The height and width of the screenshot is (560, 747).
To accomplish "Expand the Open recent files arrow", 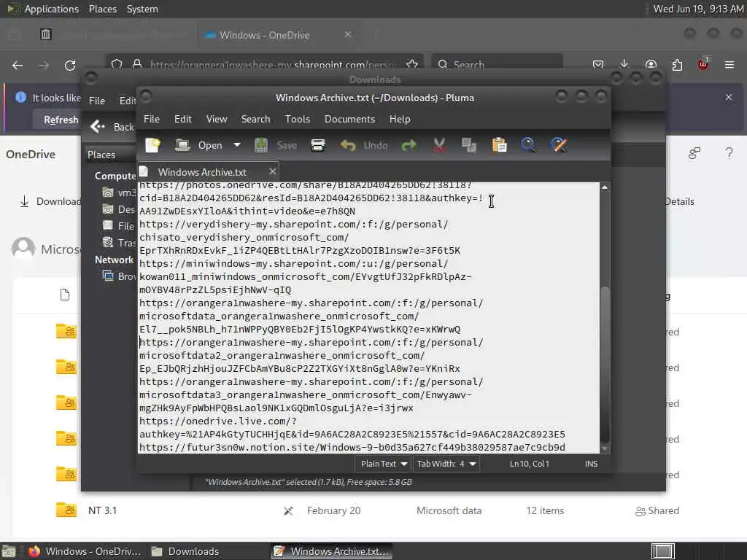I will point(237,145).
